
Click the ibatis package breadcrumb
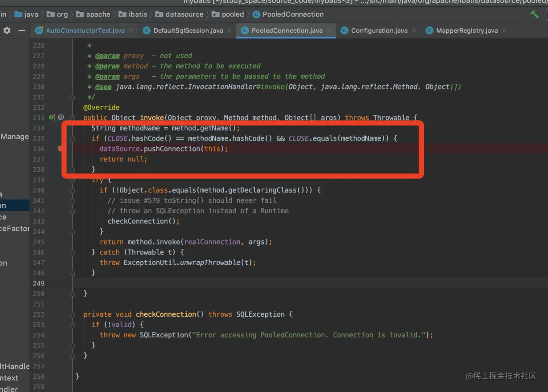pyautogui.click(x=133, y=14)
